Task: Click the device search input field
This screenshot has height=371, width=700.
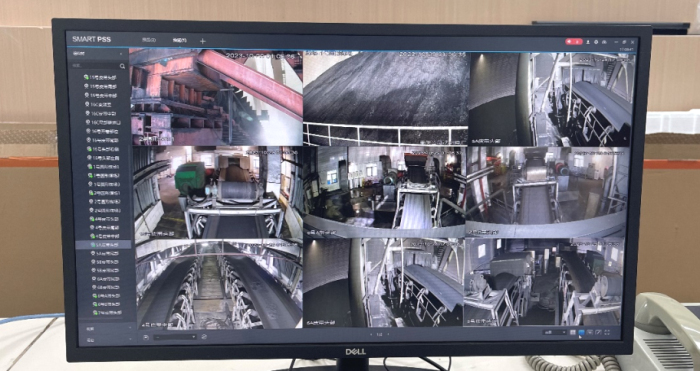Action: pos(95,66)
